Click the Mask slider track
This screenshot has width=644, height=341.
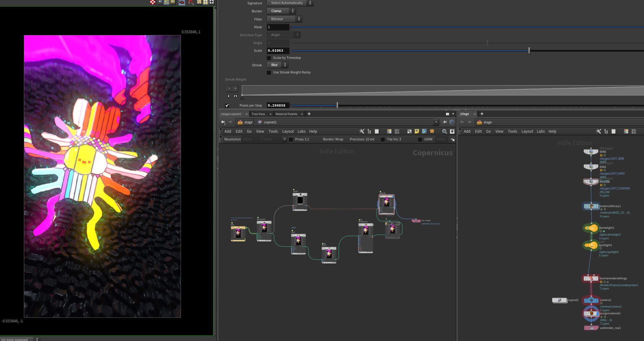467,27
